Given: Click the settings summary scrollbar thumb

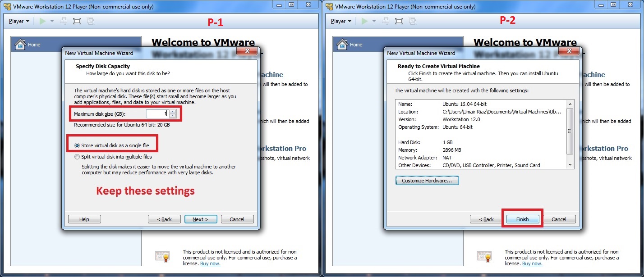Looking at the screenshot, I should tap(570, 131).
